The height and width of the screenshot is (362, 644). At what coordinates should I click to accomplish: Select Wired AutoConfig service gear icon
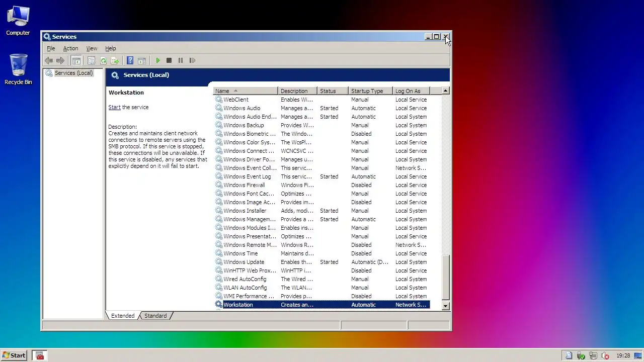point(218,279)
